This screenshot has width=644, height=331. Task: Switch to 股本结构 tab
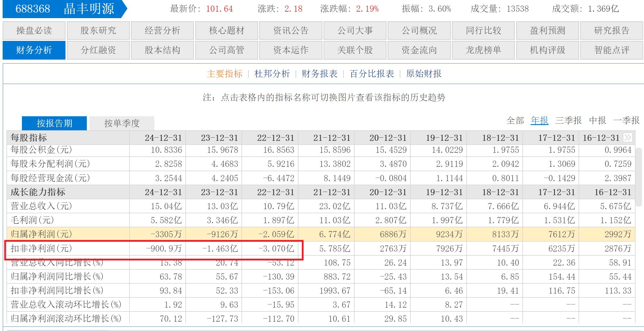(162, 50)
